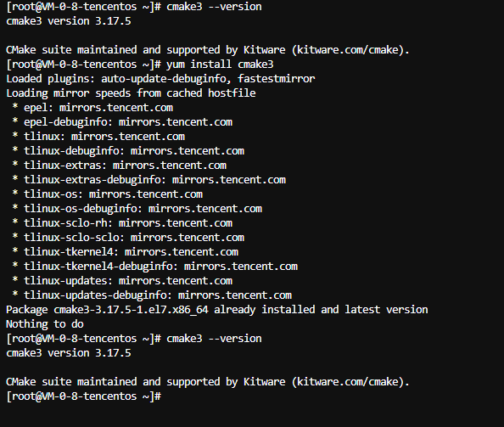Click 'Loading mirror speeds from cached hostfile'
504x427 pixels.
pyautogui.click(x=131, y=93)
